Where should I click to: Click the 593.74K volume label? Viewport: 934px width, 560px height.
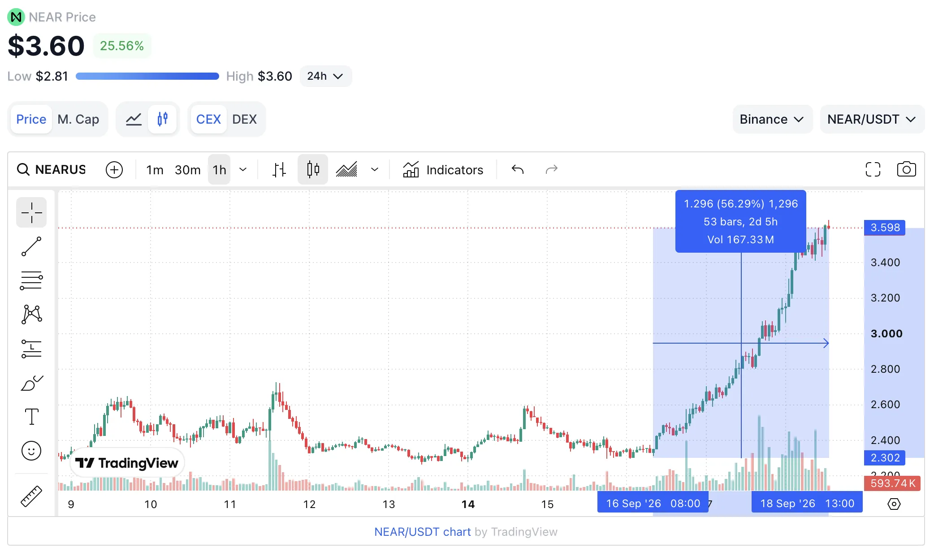coord(892,483)
